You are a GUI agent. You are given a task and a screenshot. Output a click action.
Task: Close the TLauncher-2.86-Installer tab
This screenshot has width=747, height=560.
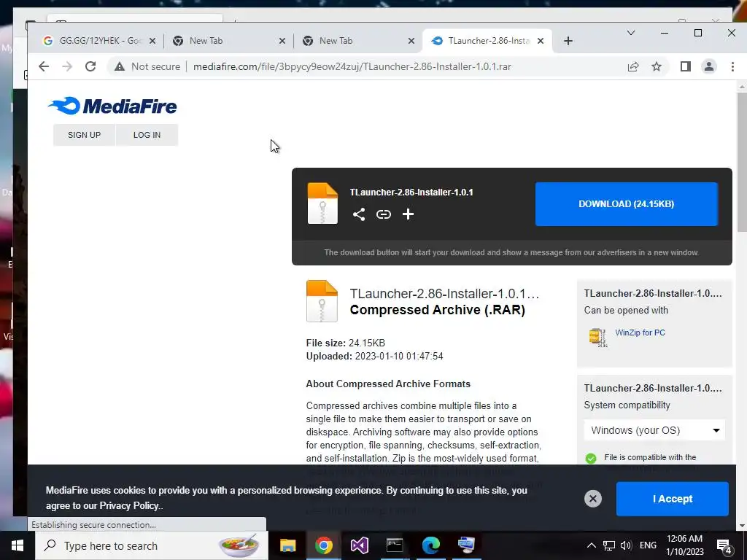pos(541,41)
